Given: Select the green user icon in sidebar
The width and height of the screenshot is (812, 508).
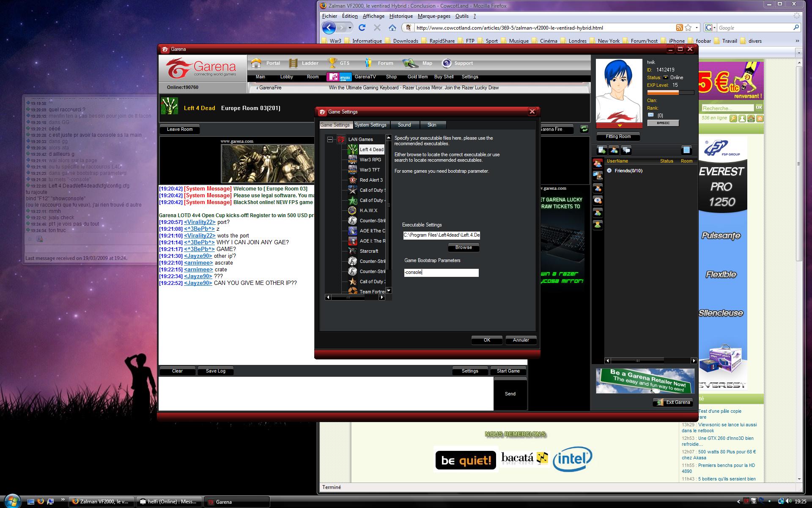Looking at the screenshot, I should (x=598, y=225).
